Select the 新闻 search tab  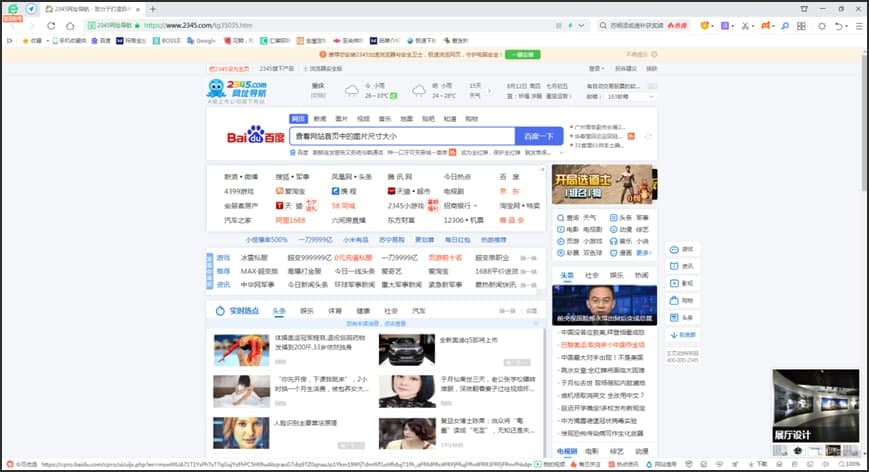point(320,118)
